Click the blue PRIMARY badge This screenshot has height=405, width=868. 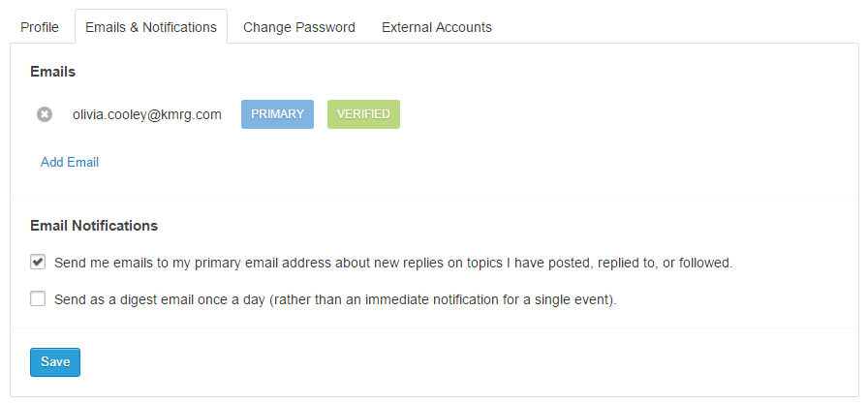pos(277,114)
